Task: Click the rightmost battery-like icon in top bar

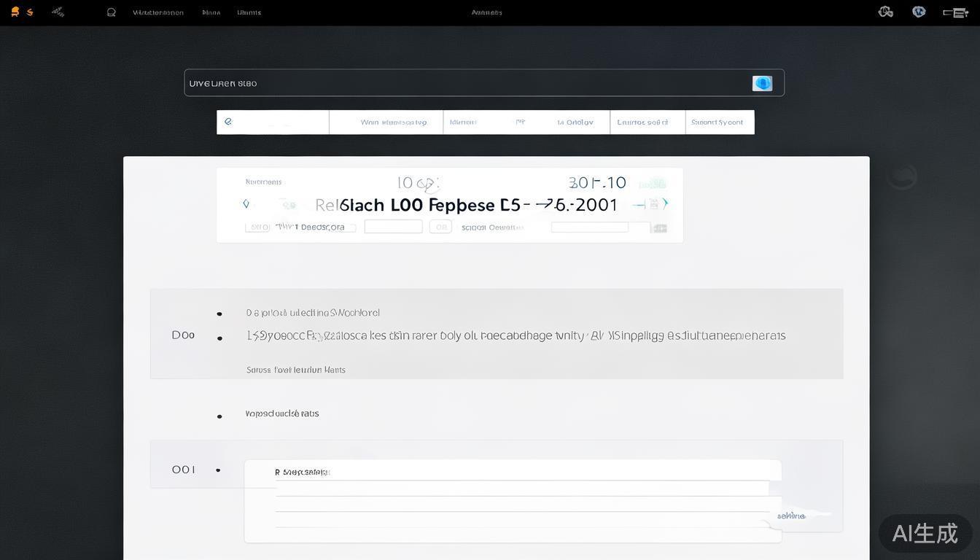Action: point(955,12)
